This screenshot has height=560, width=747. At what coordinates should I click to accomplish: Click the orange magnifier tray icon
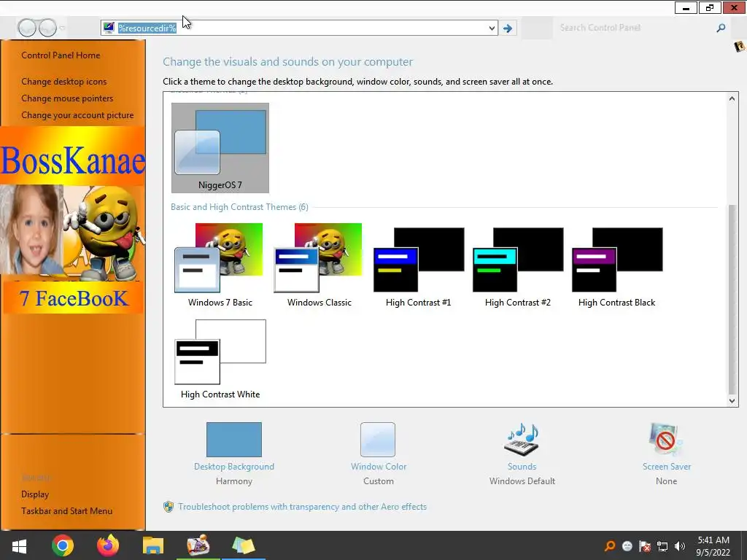[610, 546]
